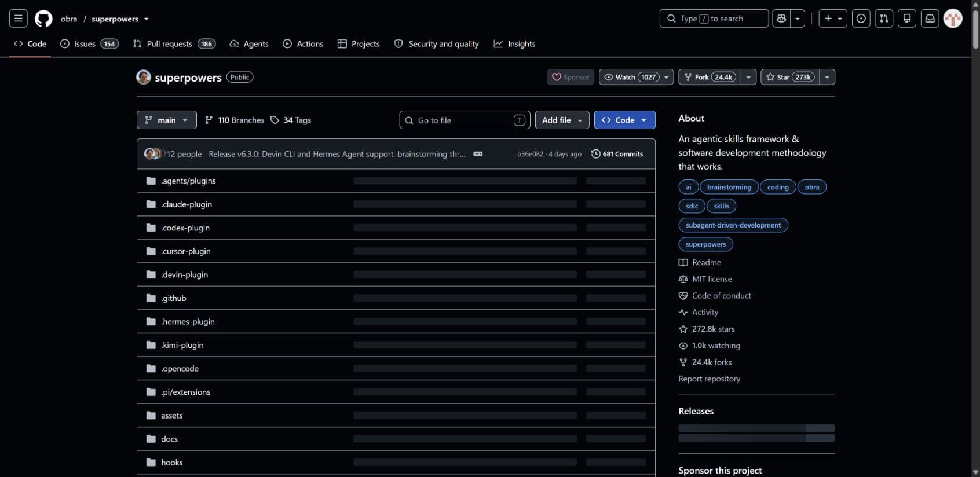Image resolution: width=980 pixels, height=477 pixels.
Task: Switch to the Projects tab
Action: [x=359, y=44]
